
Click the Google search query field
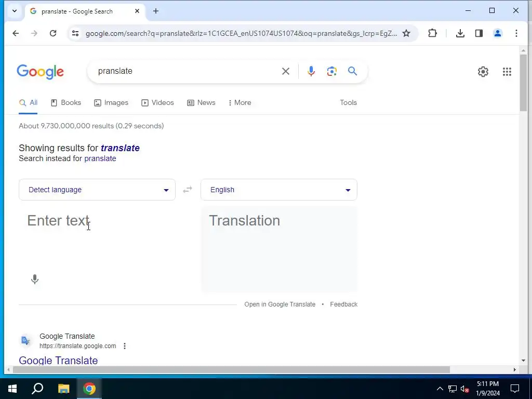(187, 71)
